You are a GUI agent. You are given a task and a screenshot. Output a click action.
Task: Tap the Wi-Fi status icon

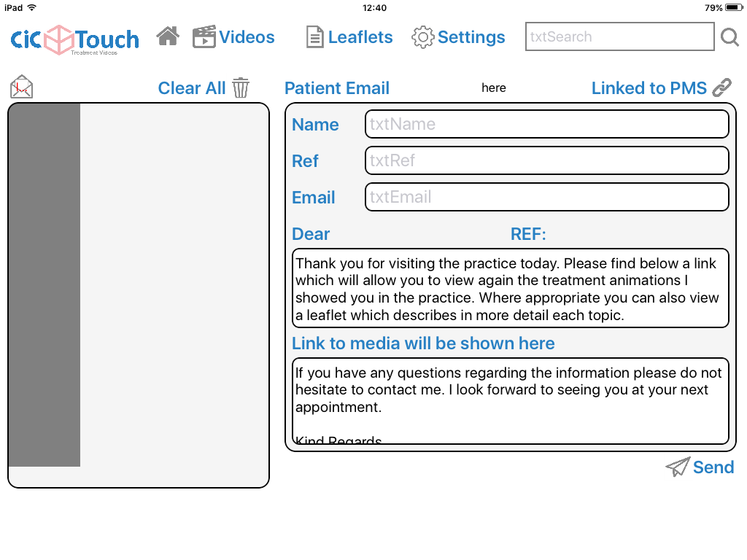coord(32,7)
